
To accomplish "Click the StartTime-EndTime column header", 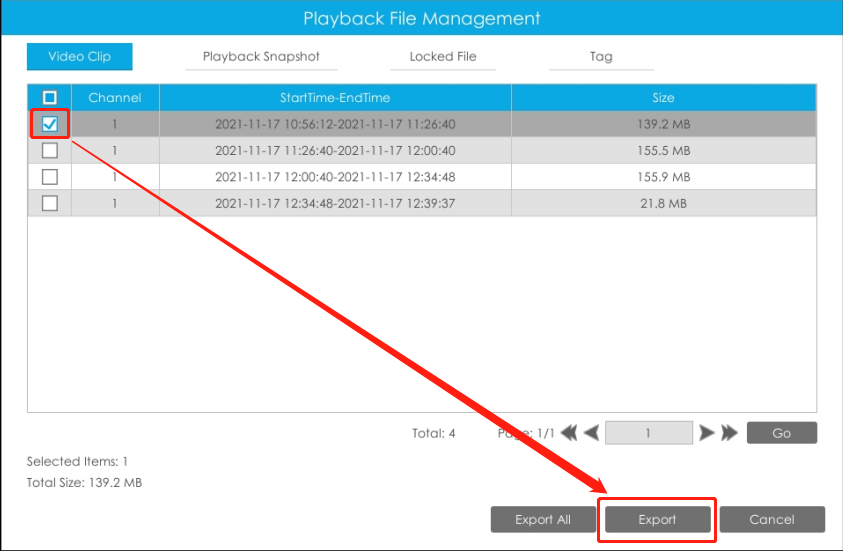I will [x=335, y=97].
